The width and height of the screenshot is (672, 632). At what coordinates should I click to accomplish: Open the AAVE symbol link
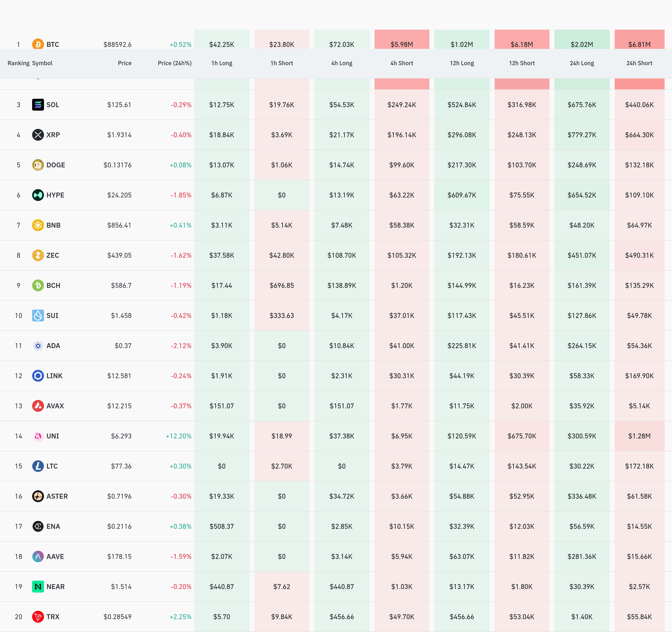pyautogui.click(x=55, y=557)
